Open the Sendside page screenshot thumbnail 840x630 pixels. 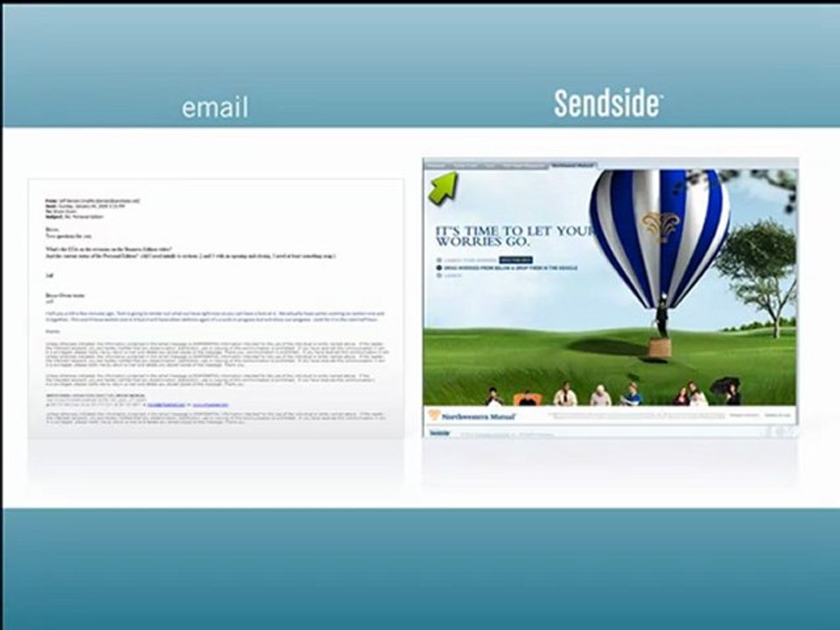610,297
